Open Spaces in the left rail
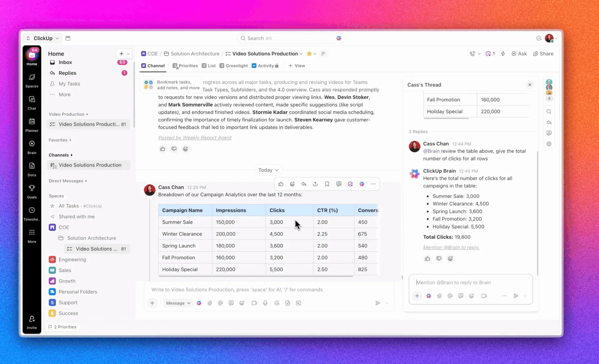599x364 pixels. click(x=32, y=80)
